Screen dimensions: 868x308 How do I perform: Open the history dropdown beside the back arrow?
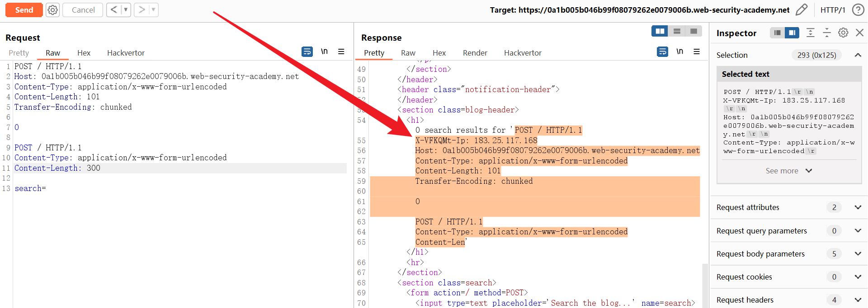[x=126, y=10]
